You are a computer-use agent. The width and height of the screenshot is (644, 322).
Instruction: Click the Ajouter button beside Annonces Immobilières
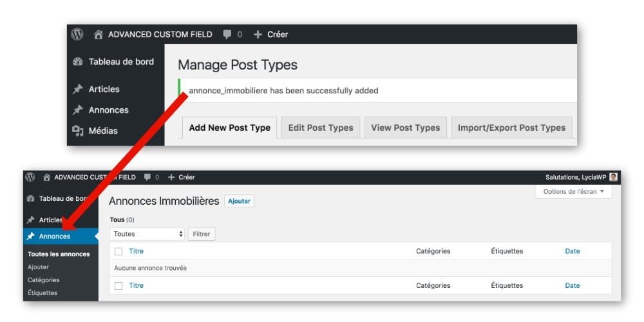click(x=239, y=201)
